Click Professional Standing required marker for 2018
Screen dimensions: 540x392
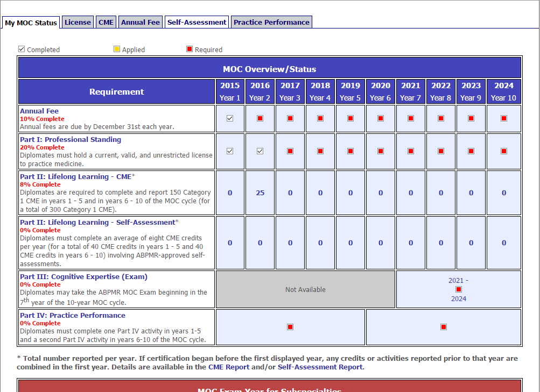[320, 151]
